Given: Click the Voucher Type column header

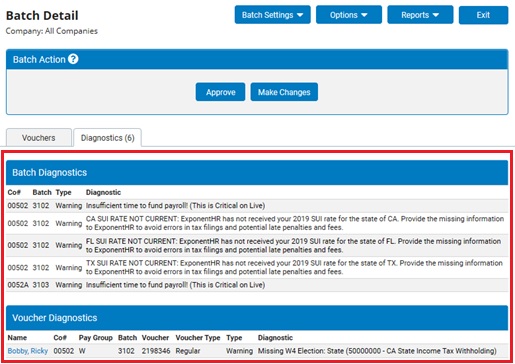Looking at the screenshot, I should tap(198, 338).
